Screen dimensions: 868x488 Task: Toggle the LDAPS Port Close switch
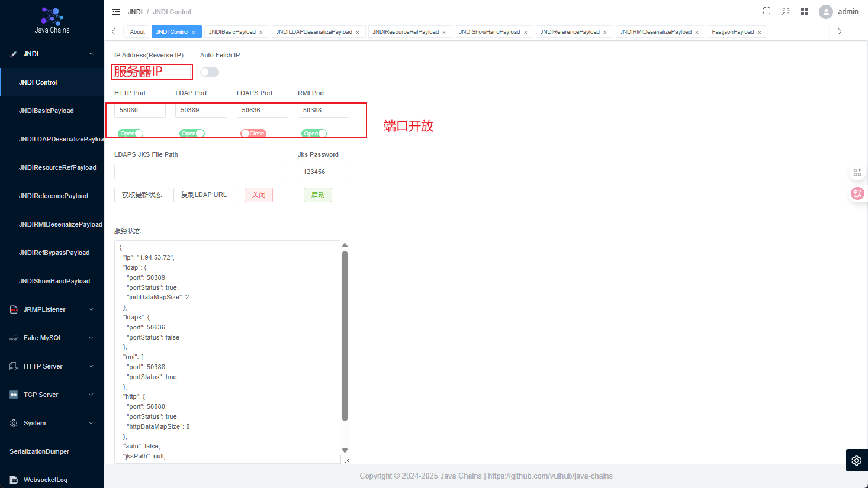(253, 134)
